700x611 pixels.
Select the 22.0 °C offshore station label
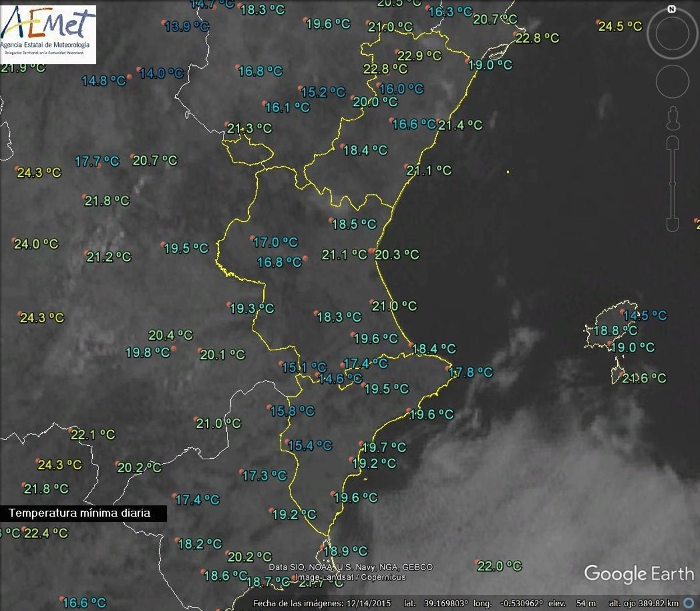point(499,565)
